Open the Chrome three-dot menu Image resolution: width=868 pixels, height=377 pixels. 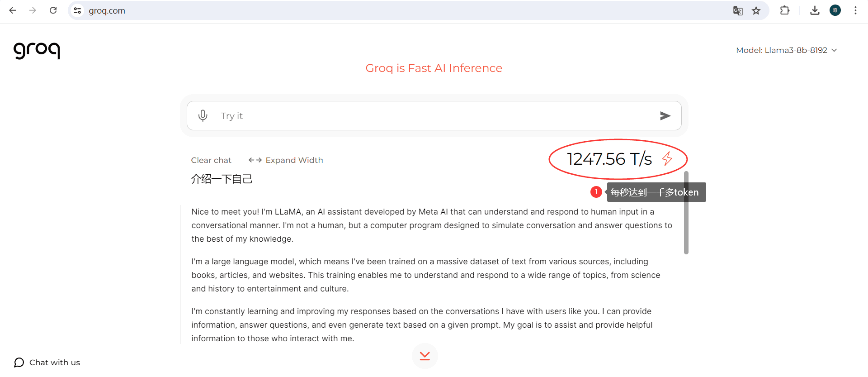tap(855, 10)
